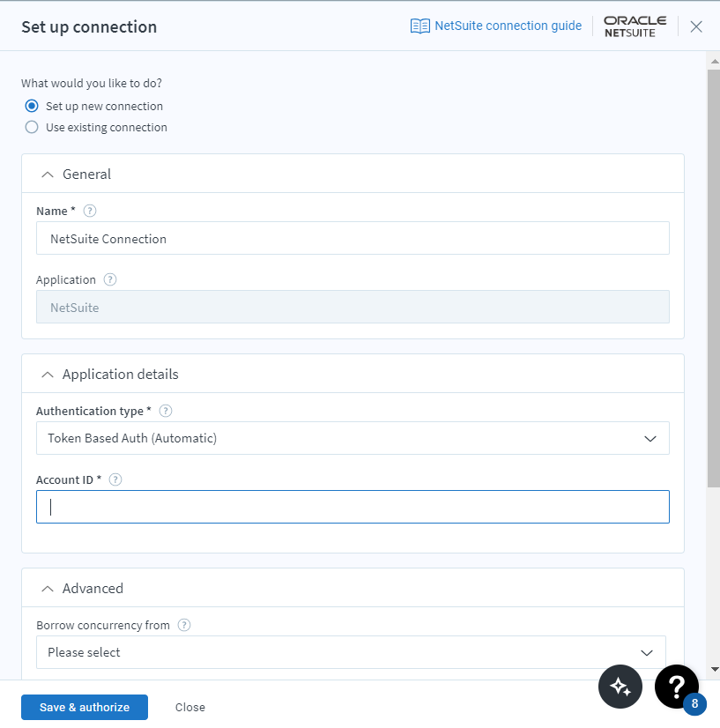
Task: Click the Close button
Action: (190, 707)
